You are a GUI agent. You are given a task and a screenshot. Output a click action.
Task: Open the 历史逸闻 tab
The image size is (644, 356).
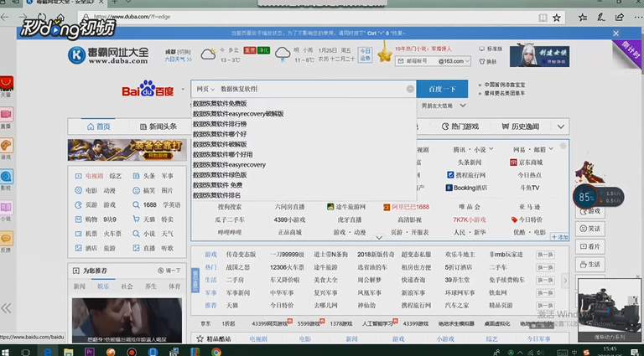click(521, 126)
